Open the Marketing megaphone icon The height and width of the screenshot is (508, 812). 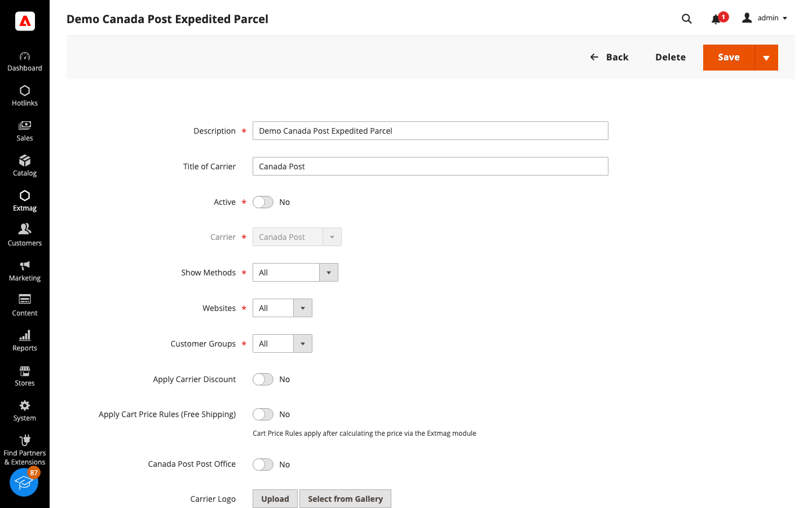pyautogui.click(x=25, y=265)
